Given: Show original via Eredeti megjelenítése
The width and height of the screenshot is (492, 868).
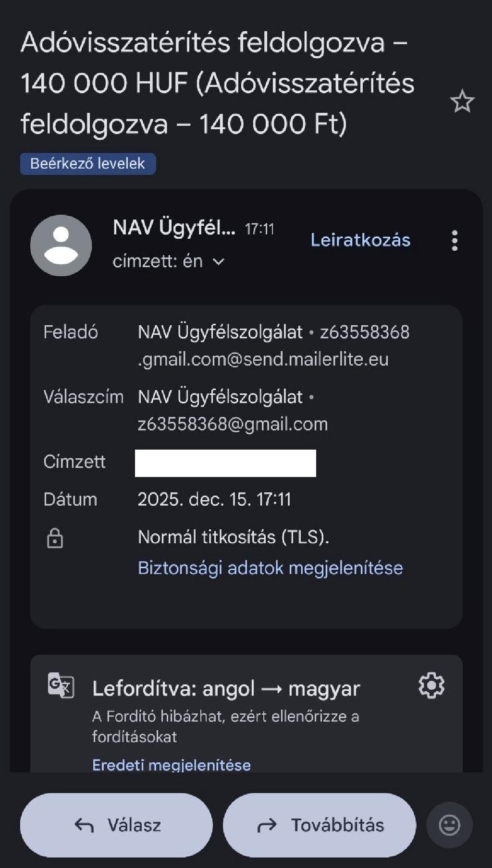Looking at the screenshot, I should coord(172,764).
